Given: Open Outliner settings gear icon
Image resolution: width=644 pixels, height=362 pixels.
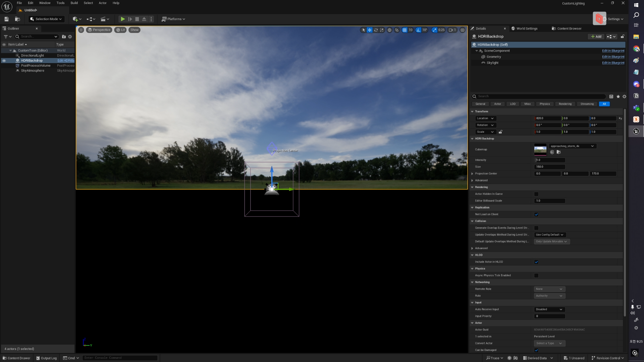Looking at the screenshot, I should click(x=70, y=37).
